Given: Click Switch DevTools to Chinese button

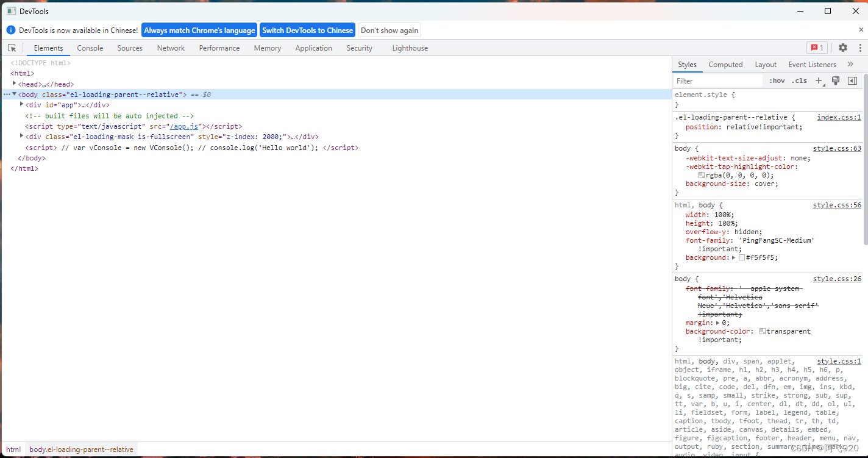Looking at the screenshot, I should point(307,30).
